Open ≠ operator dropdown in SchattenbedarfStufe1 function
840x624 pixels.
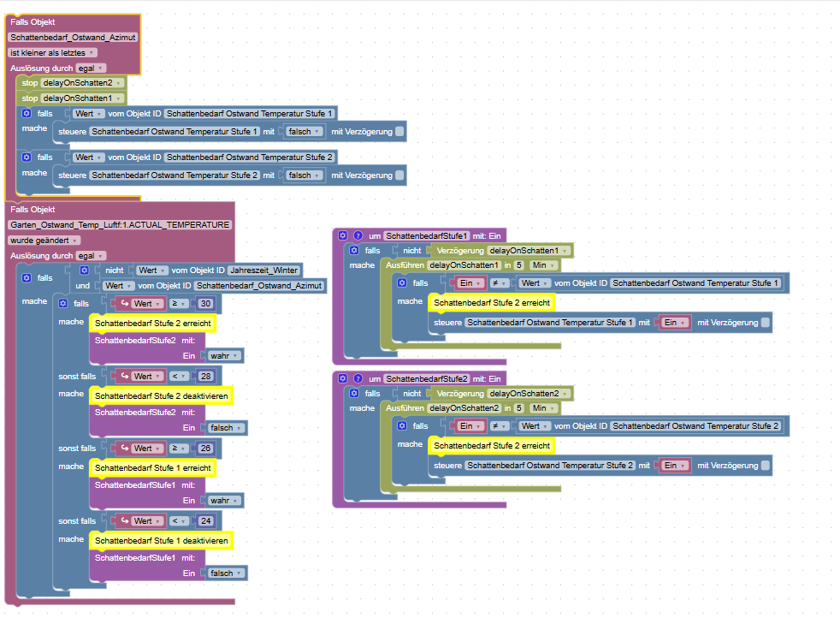(x=499, y=282)
